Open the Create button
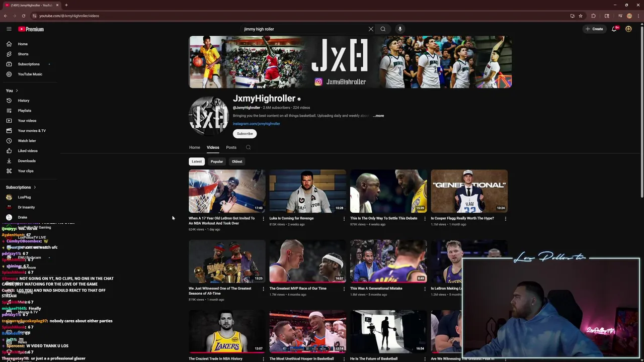 click(x=594, y=29)
